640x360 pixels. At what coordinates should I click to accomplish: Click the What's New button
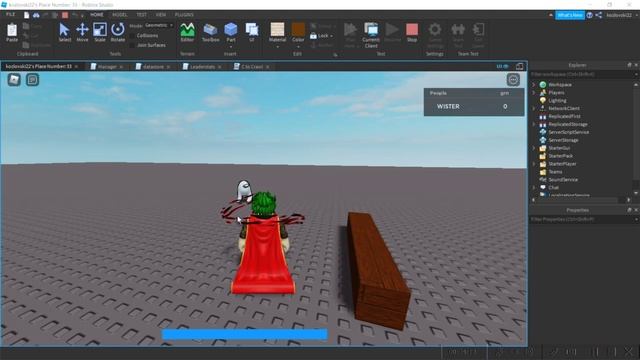point(570,15)
